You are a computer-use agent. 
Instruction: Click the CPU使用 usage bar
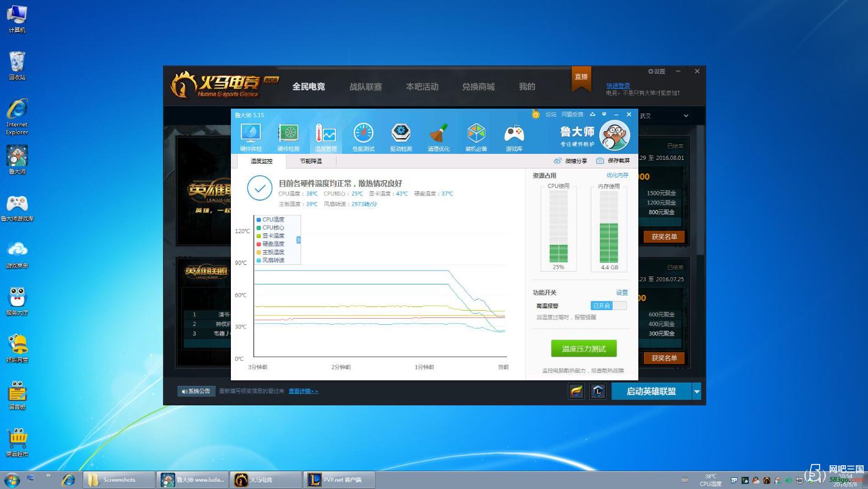click(x=558, y=226)
